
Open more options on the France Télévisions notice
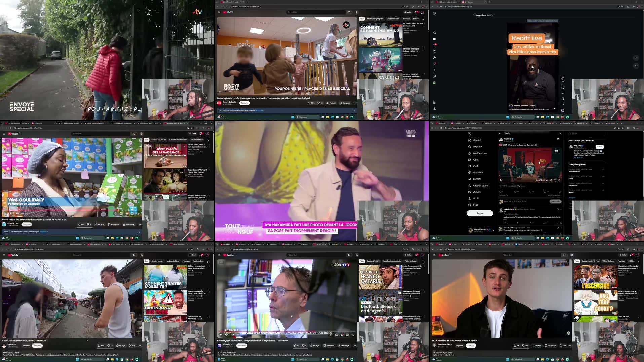coord(355,110)
